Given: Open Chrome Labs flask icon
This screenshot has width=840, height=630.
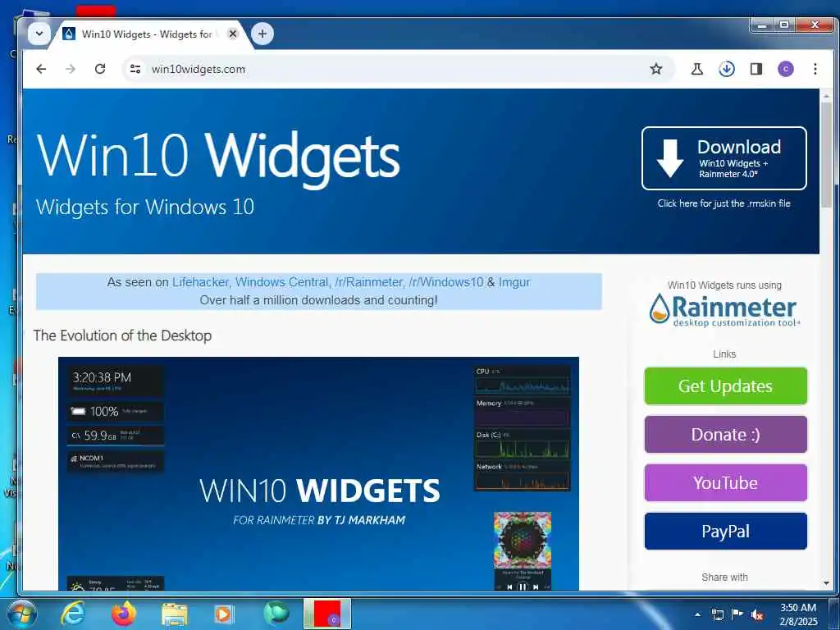Looking at the screenshot, I should pyautogui.click(x=697, y=69).
